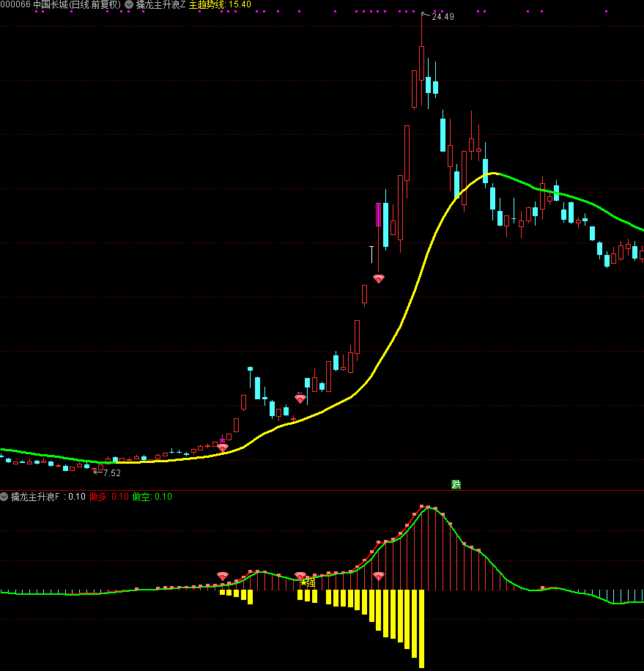
Task: Click the rightmost diamond in indicator panel
Action: tap(379, 577)
